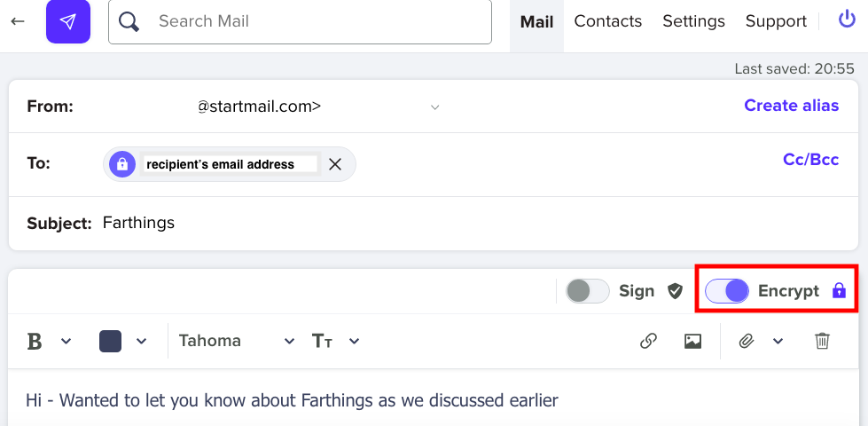Click the Create alias link
This screenshot has height=426, width=868.
click(791, 106)
